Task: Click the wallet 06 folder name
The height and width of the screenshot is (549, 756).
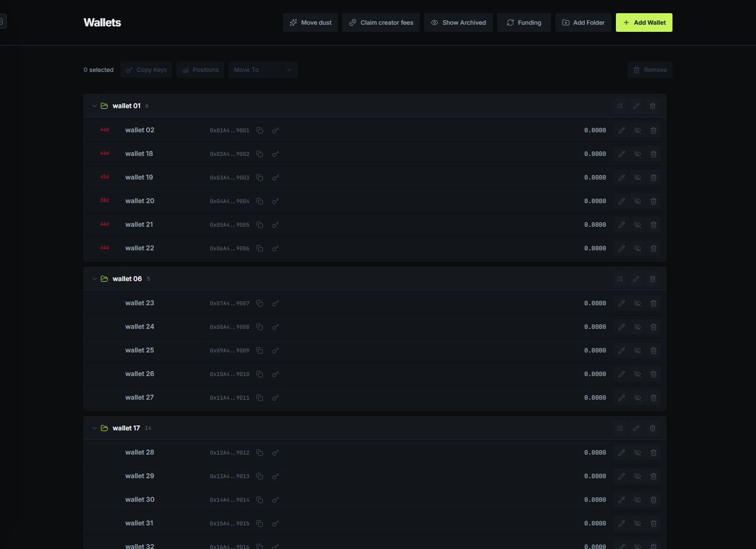Action: (x=127, y=279)
